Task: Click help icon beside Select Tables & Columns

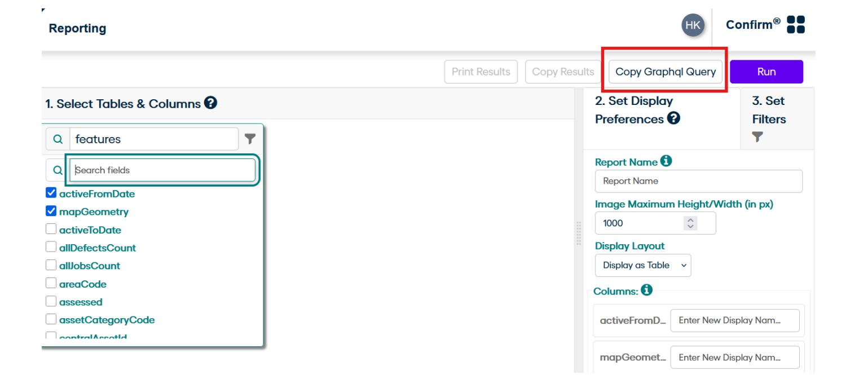Action: 211,103
